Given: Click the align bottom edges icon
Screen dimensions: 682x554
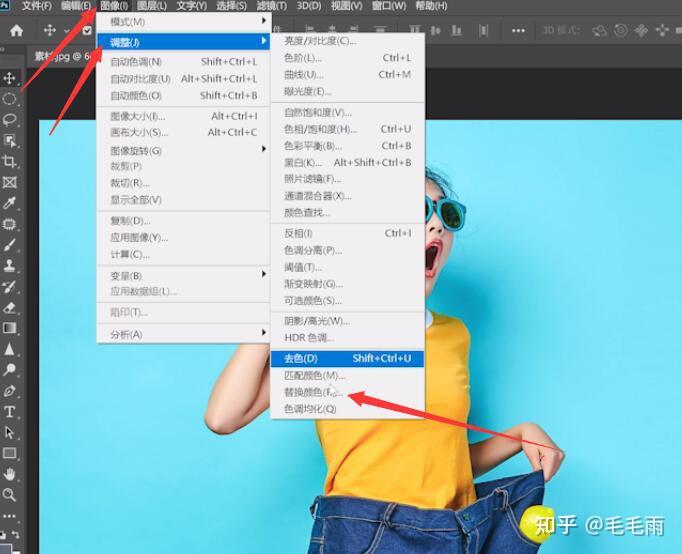Looking at the screenshot, I should click(x=456, y=30).
